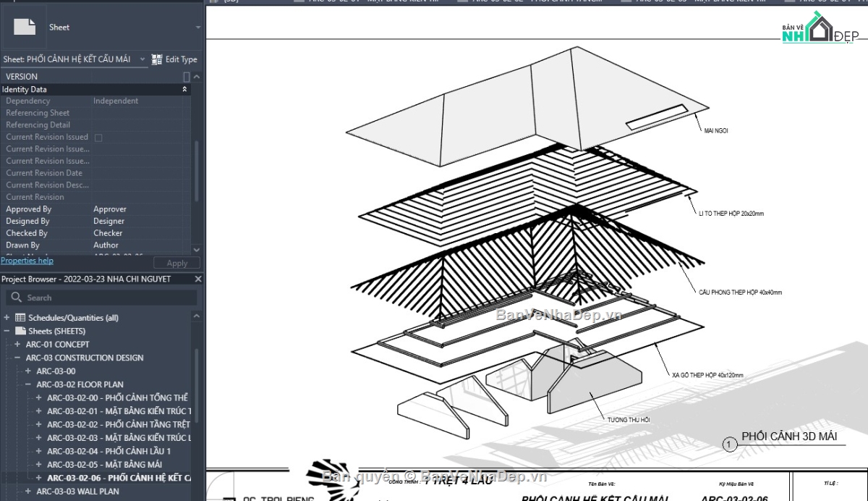Click the PHỐI CẢNH 3D MÁI view title
Viewport: 868px width, 501px height.
pos(789,436)
